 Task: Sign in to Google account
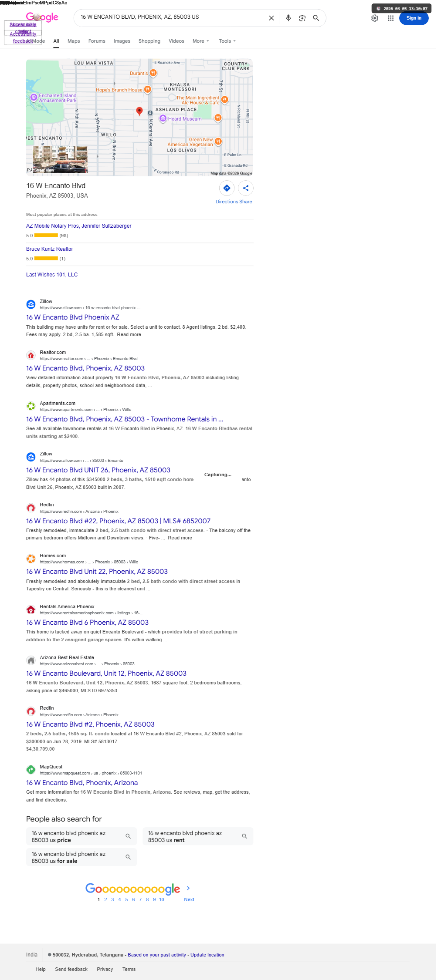414,18
